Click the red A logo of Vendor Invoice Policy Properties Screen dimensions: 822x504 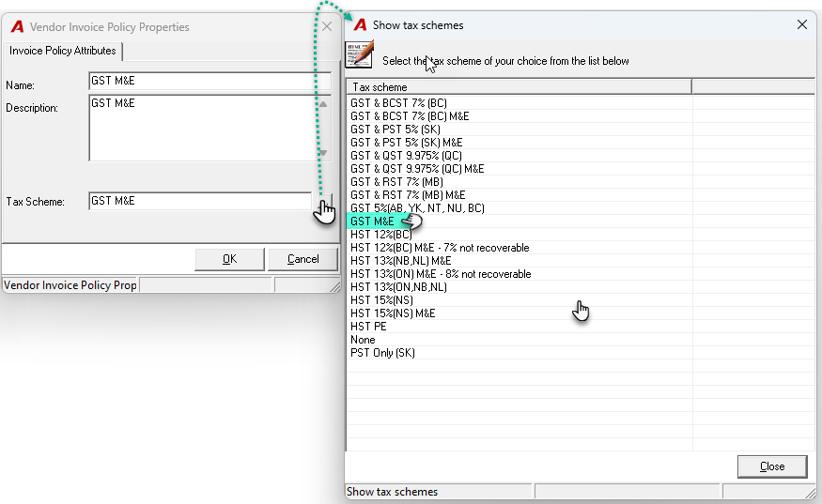point(17,26)
